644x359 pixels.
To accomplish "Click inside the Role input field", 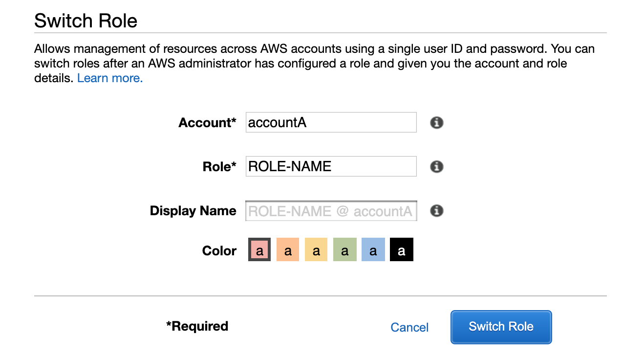I will tap(331, 166).
